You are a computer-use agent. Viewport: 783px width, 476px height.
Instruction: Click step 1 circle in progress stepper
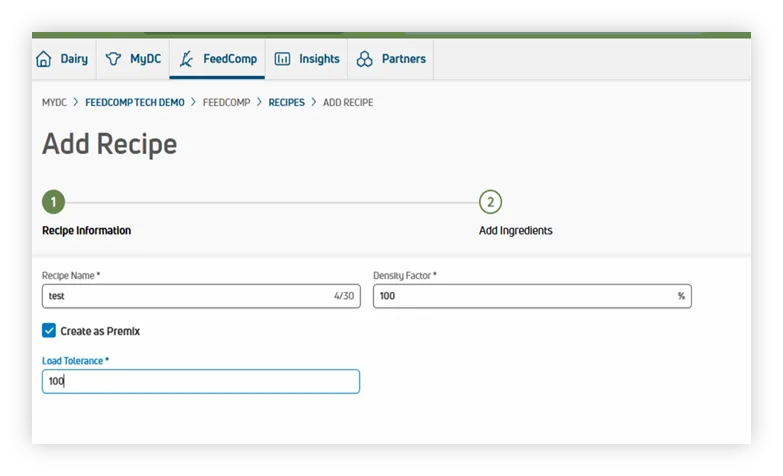[53, 202]
